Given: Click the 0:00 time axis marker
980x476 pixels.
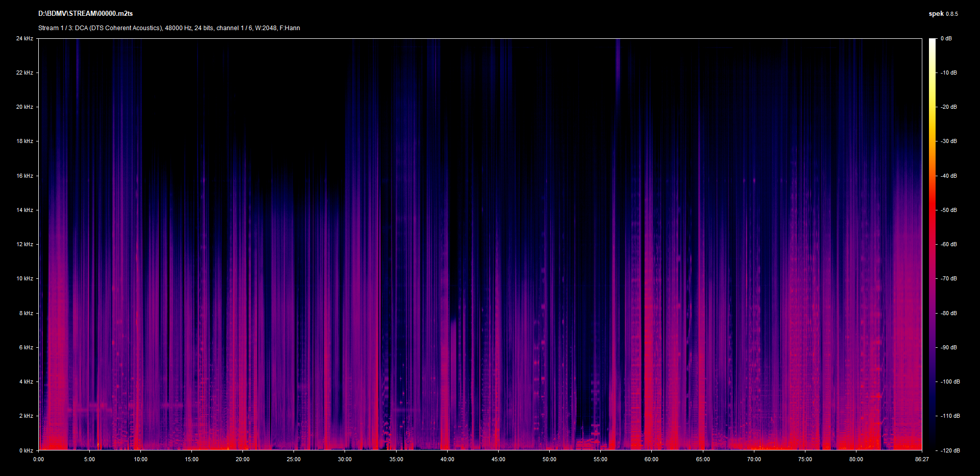Looking at the screenshot, I should [x=39, y=460].
